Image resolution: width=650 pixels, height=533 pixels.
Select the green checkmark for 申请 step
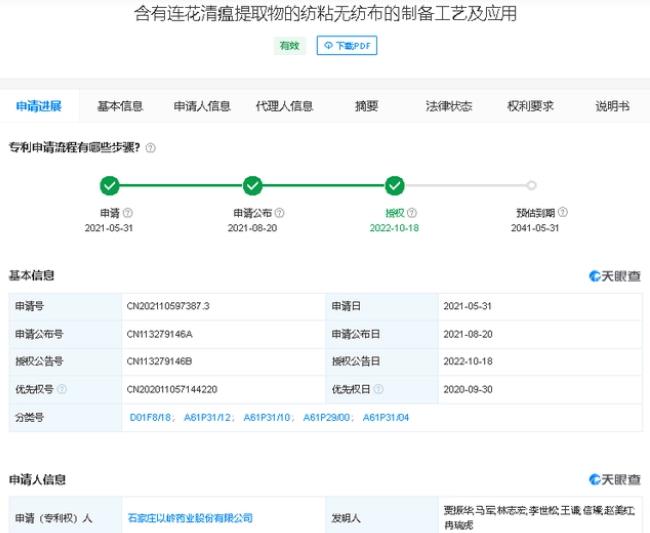[111, 185]
